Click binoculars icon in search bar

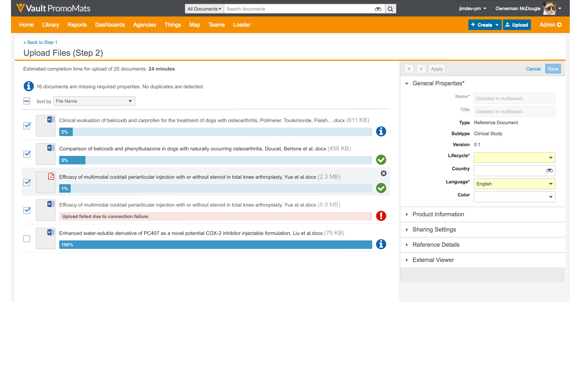(x=378, y=9)
